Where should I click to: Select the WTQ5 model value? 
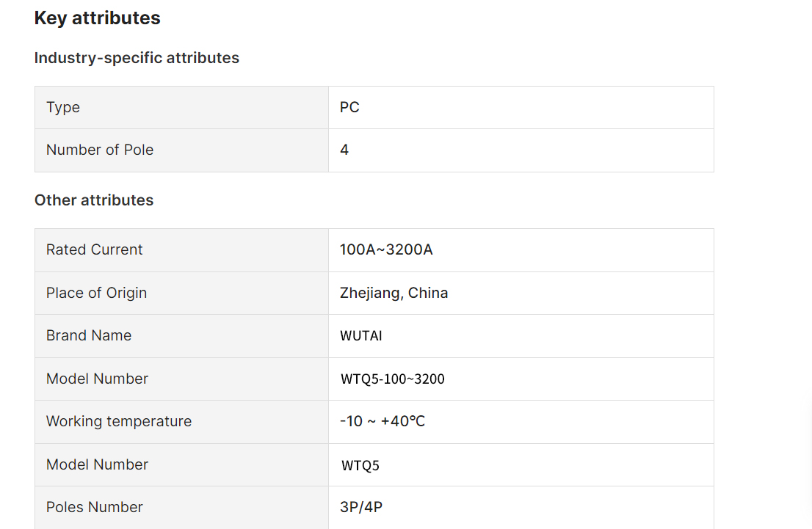[x=360, y=465]
